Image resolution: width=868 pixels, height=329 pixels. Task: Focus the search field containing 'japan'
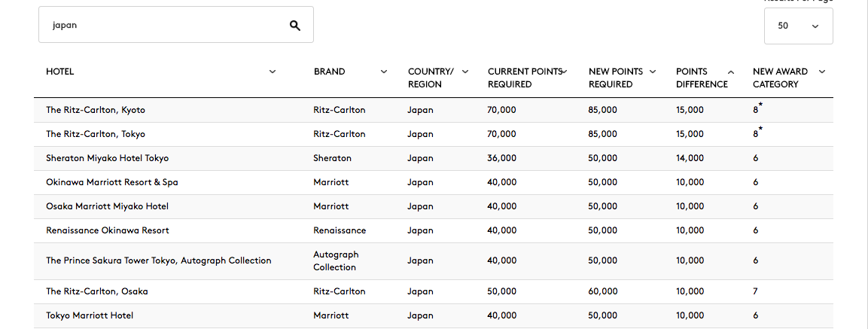pyautogui.click(x=176, y=24)
